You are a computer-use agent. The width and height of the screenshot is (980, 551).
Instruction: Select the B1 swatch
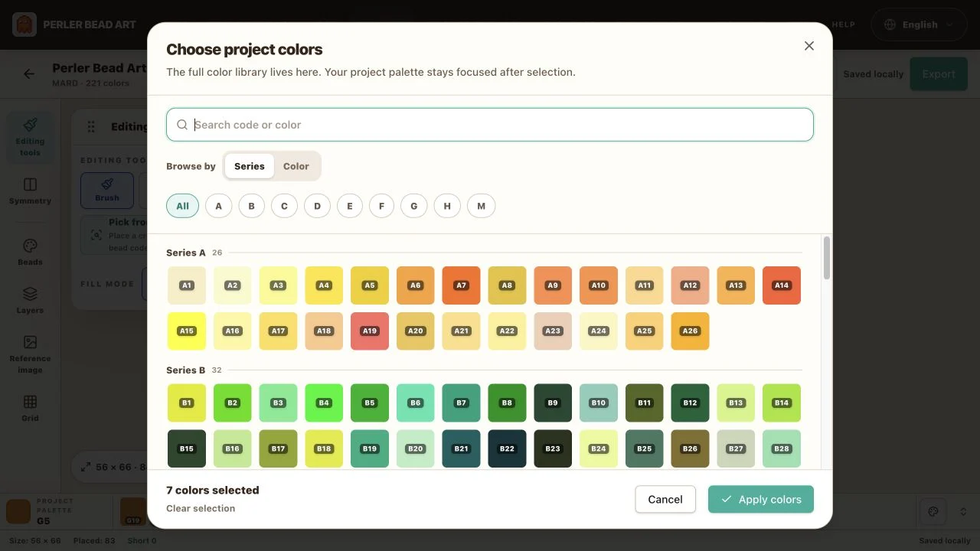[187, 403]
